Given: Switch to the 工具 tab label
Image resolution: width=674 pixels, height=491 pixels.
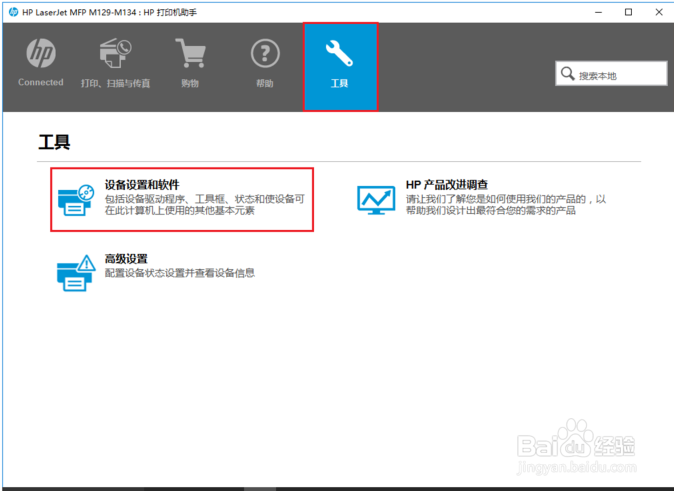Looking at the screenshot, I should [339, 83].
